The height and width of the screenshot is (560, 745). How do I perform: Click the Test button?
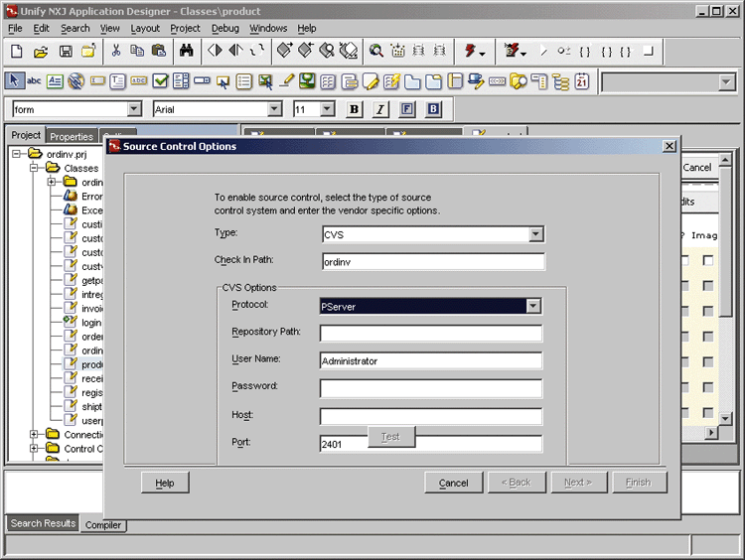tap(391, 437)
